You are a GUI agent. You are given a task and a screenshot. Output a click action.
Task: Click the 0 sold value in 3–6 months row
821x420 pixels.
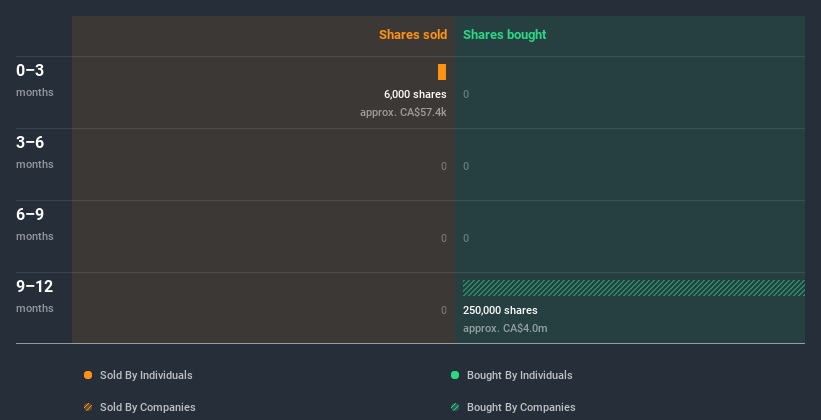click(x=444, y=167)
